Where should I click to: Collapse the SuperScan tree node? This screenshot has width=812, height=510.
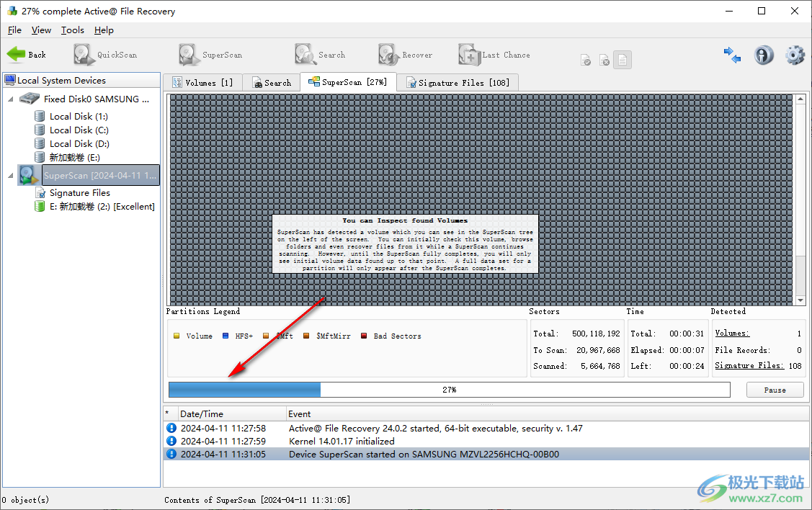coord(11,175)
